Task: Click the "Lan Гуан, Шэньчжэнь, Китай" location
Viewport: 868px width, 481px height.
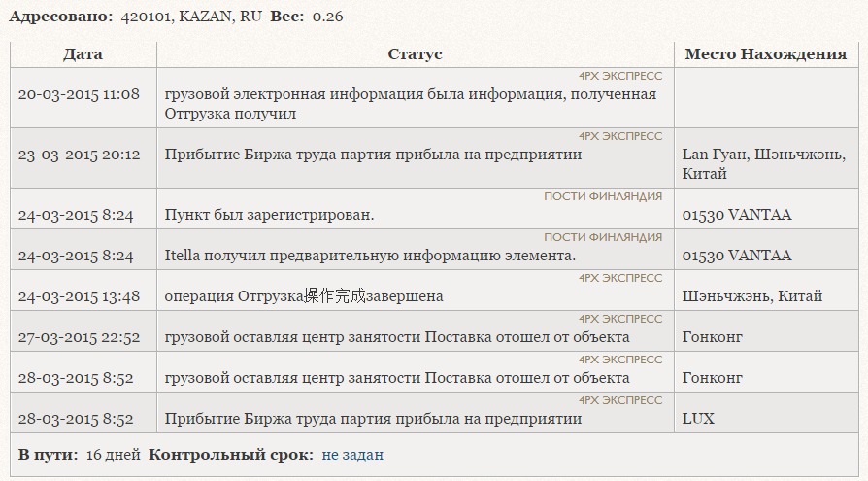Action: pos(763,164)
